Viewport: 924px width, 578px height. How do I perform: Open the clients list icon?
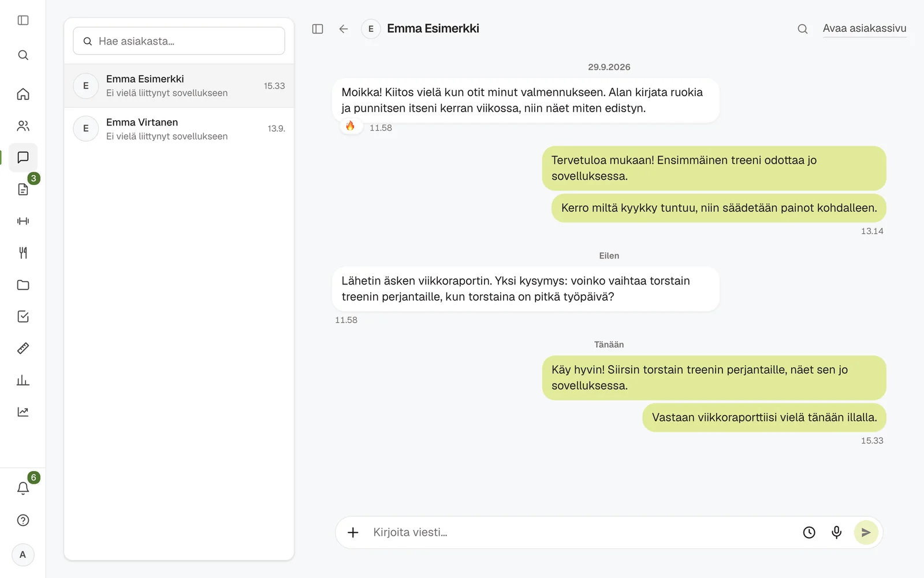click(x=23, y=125)
